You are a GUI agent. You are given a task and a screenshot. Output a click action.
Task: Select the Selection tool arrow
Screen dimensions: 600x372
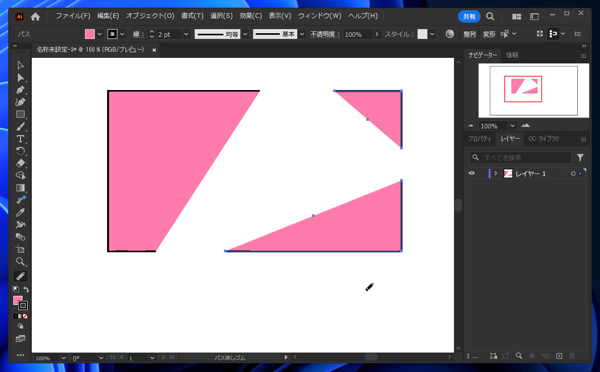point(20,65)
